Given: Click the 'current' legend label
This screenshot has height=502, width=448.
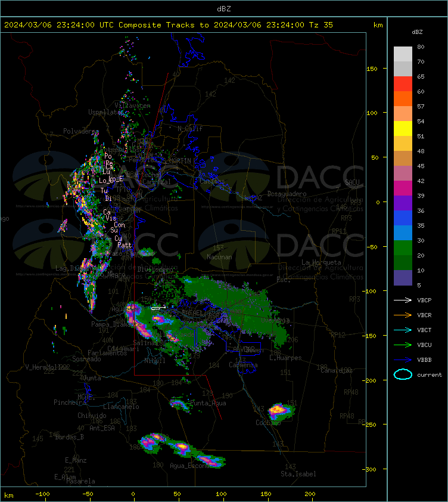Looking at the screenshot, I should (430, 374).
